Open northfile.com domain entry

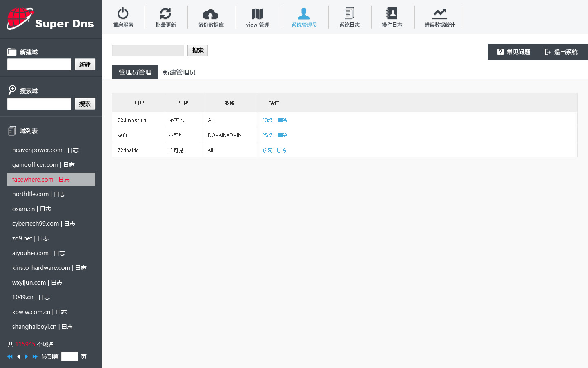coord(30,194)
